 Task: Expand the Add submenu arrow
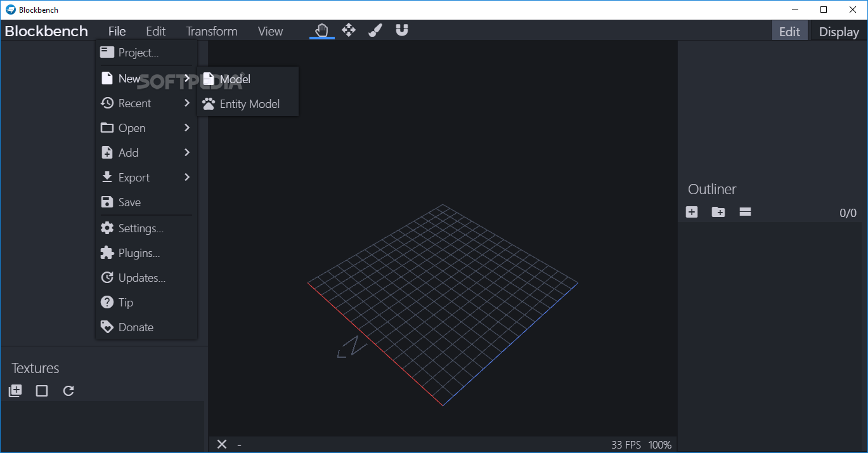pyautogui.click(x=187, y=152)
